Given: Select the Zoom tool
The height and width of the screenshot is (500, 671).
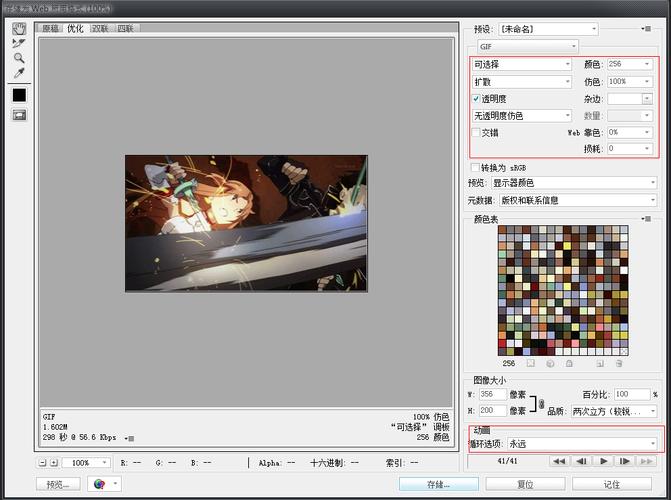Looking at the screenshot, I should tap(19, 58).
